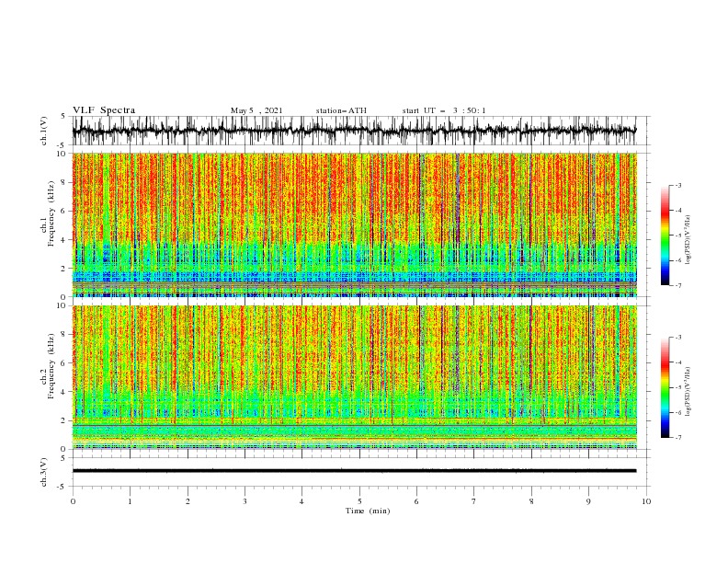Click the '7' tick on time axis
728x563 pixels.
[474, 501]
